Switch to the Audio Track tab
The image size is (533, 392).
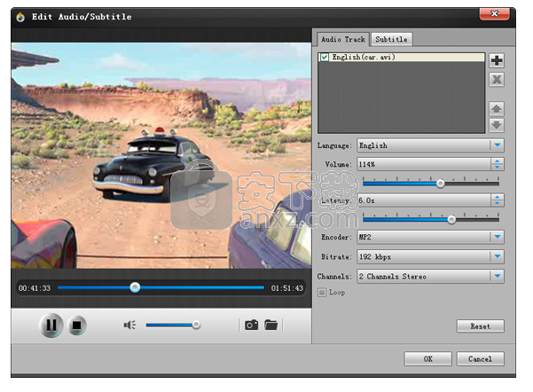pyautogui.click(x=343, y=39)
